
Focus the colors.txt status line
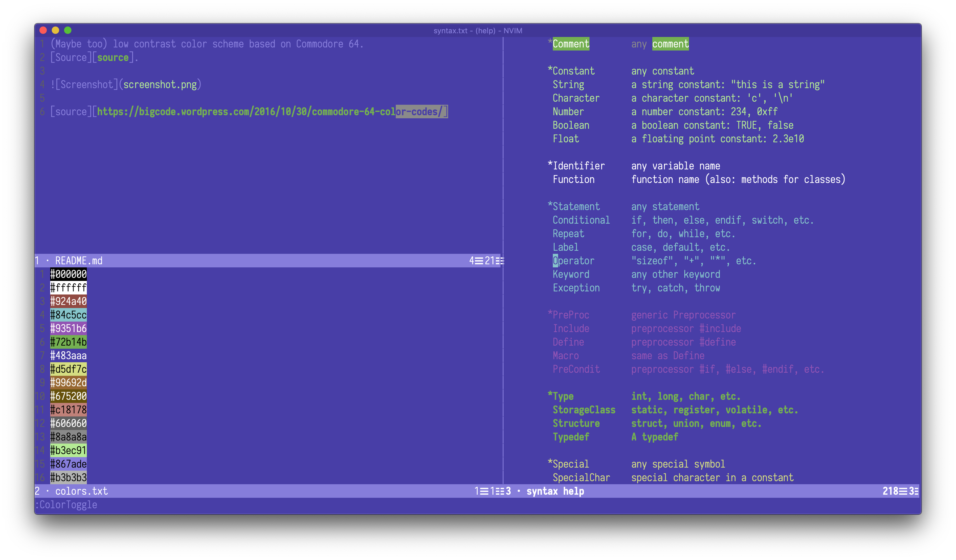tap(81, 491)
